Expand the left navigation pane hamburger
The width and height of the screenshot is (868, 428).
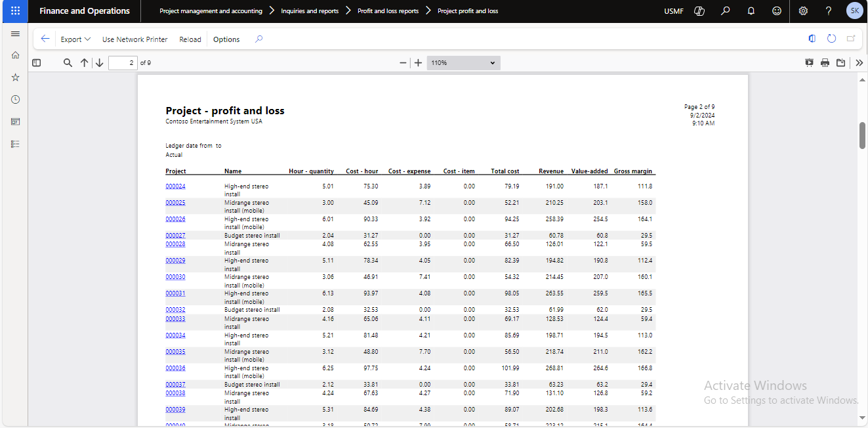(16, 33)
